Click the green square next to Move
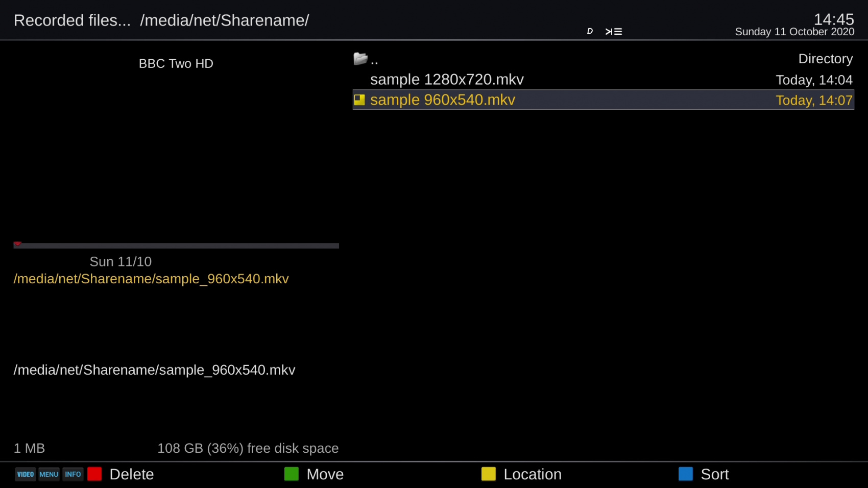The height and width of the screenshot is (488, 868). click(x=292, y=474)
